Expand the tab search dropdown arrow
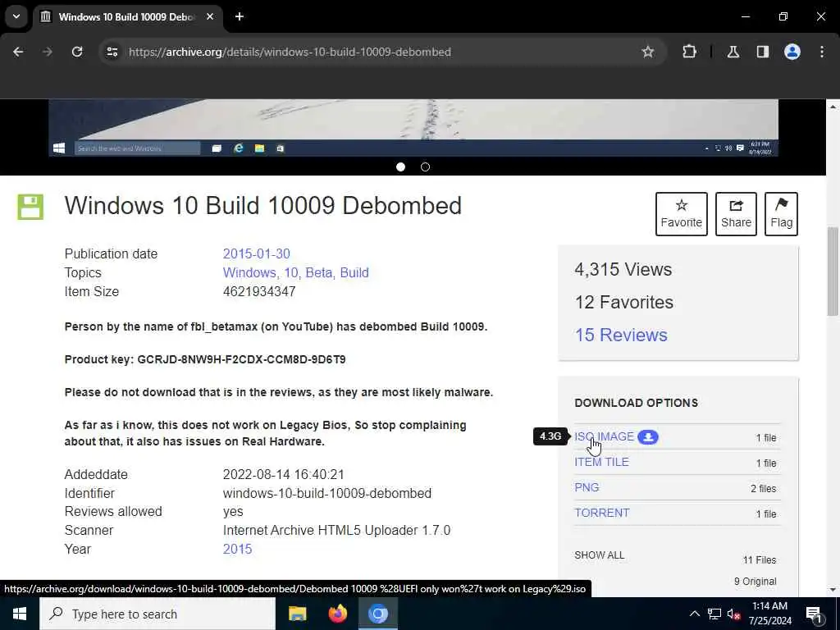Viewport: 840px width, 630px height. pyautogui.click(x=16, y=16)
